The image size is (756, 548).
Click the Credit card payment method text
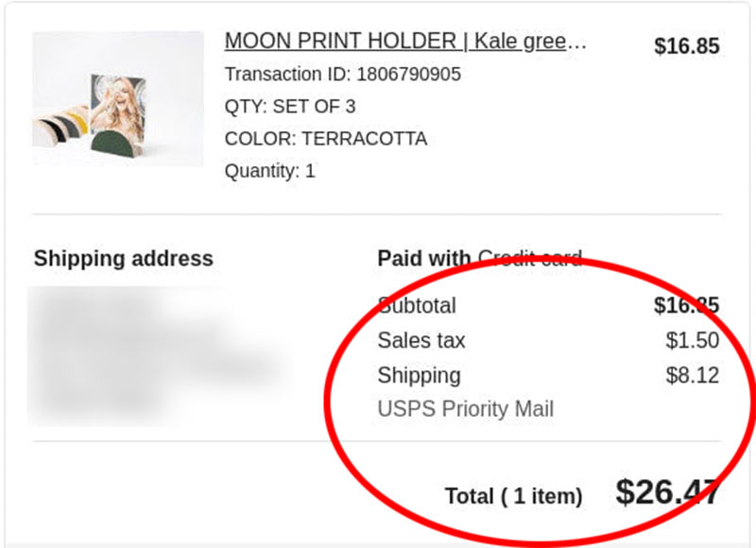coord(529,259)
